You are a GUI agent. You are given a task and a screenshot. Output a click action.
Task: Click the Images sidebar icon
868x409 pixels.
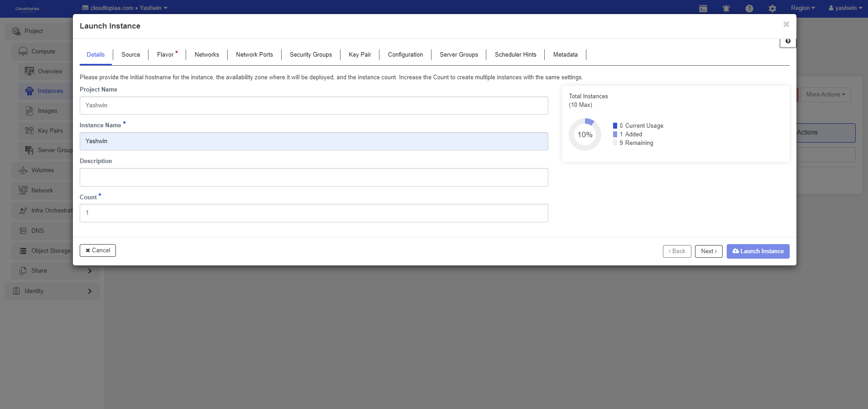[x=29, y=111]
